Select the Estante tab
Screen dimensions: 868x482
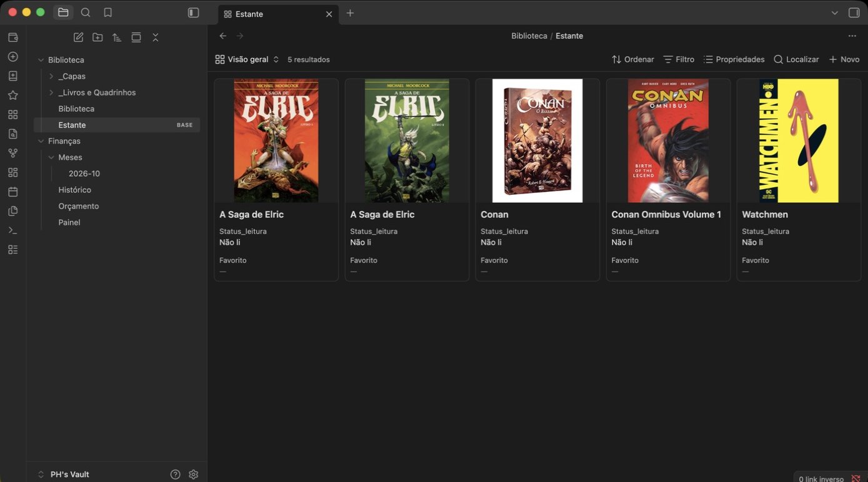[279, 14]
